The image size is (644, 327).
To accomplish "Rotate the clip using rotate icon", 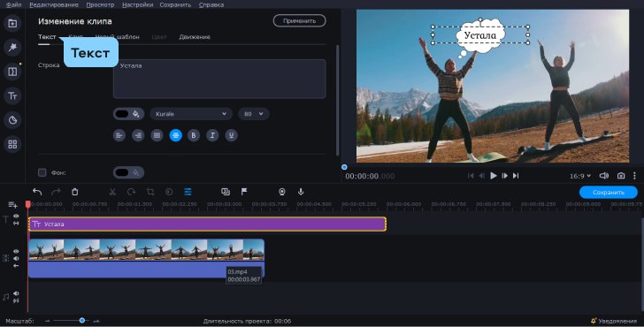I will pos(131,192).
